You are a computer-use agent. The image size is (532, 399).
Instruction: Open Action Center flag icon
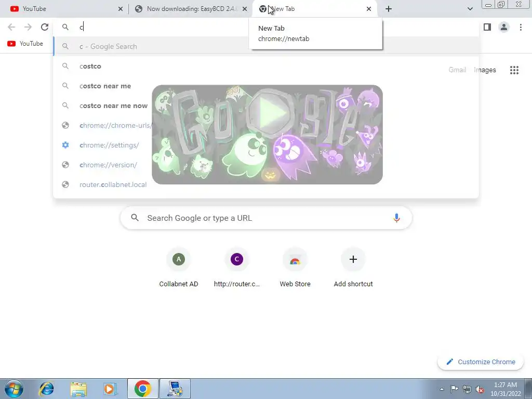click(454, 389)
